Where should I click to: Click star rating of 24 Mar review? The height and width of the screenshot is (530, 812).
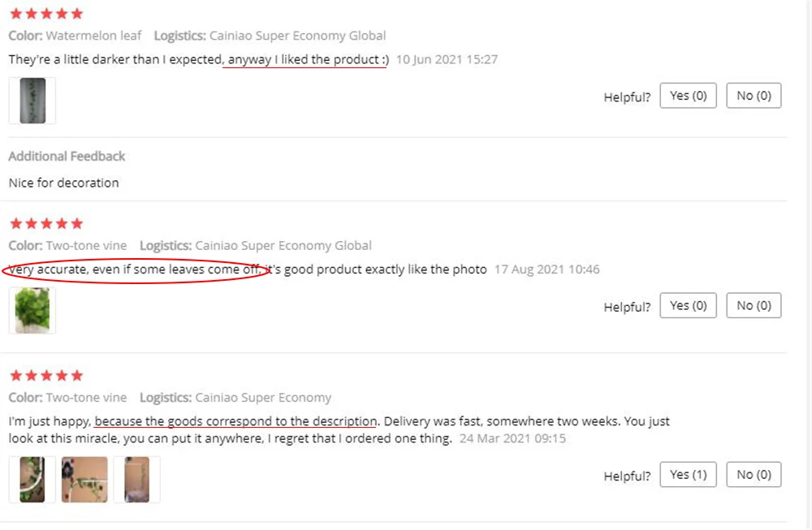pyautogui.click(x=46, y=375)
